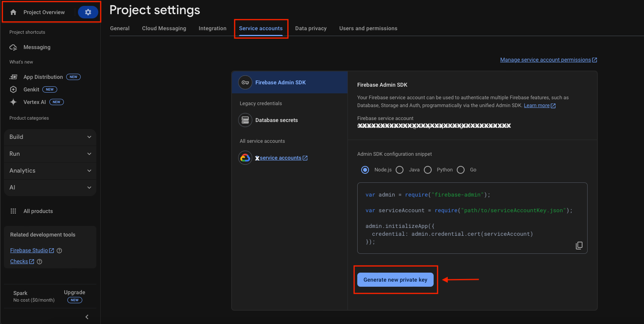The height and width of the screenshot is (324, 644).
Task: Collapse the sidebar with the chevron
Action: point(87,317)
